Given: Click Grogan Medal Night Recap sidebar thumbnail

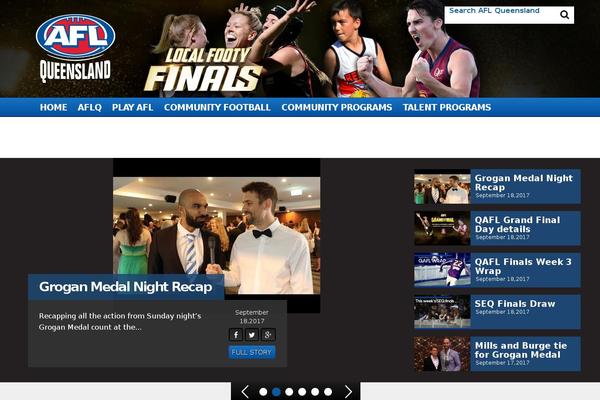Looking at the screenshot, I should pos(442,186).
